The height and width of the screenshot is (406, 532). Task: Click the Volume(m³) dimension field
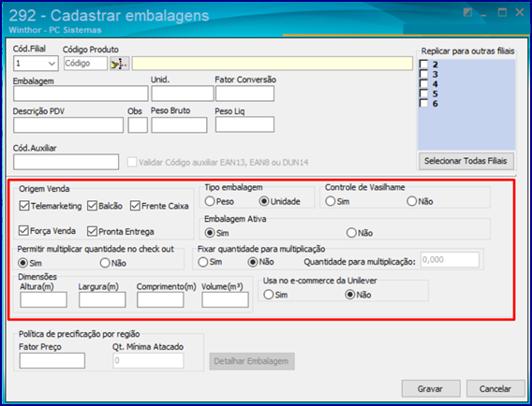coord(226,300)
